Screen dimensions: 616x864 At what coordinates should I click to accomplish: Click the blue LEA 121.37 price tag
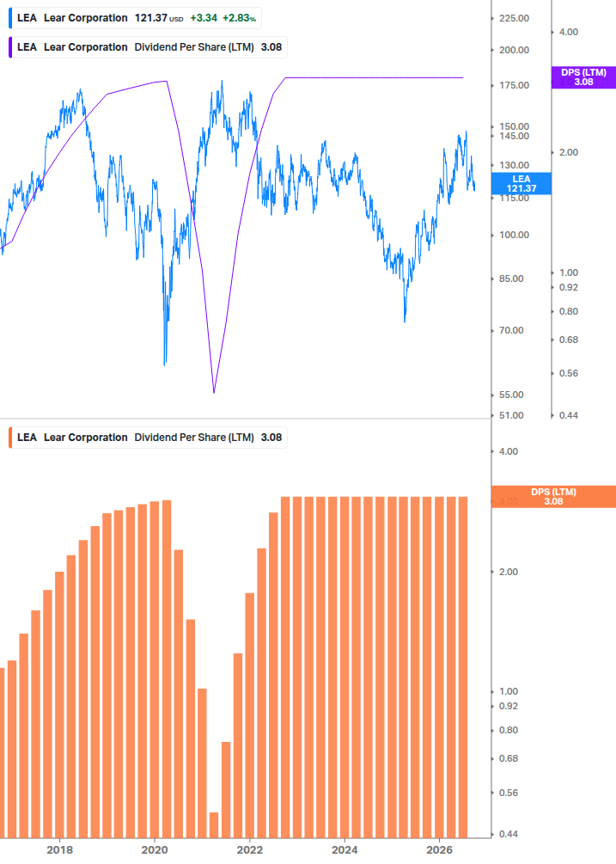(x=521, y=183)
